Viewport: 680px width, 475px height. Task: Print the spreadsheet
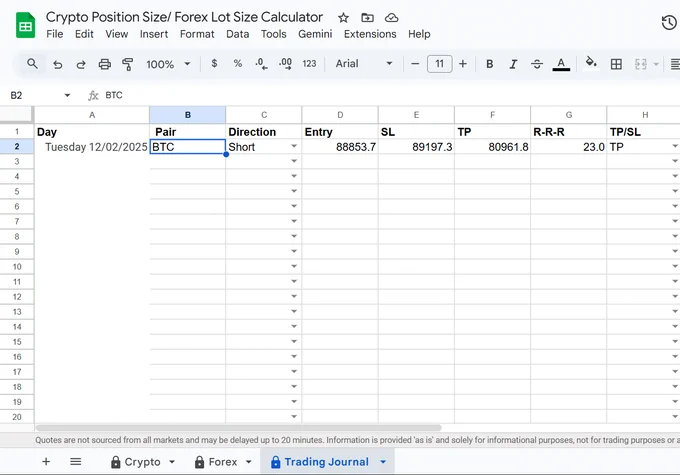click(105, 64)
